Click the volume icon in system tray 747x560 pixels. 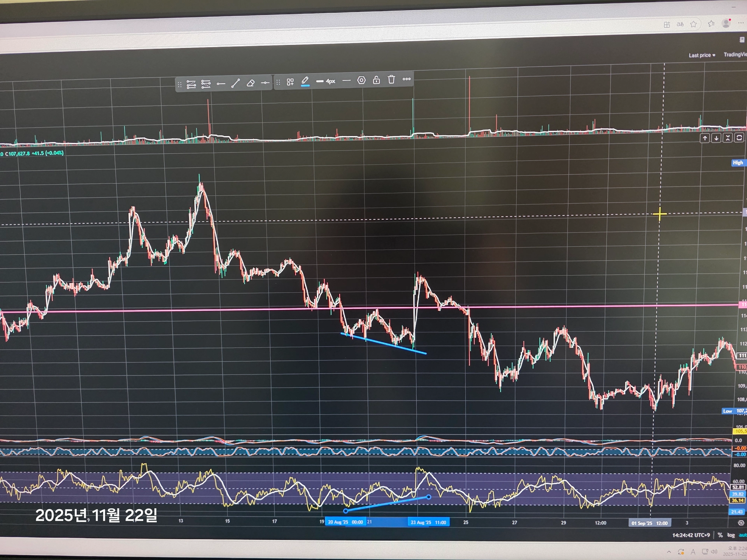(x=714, y=551)
